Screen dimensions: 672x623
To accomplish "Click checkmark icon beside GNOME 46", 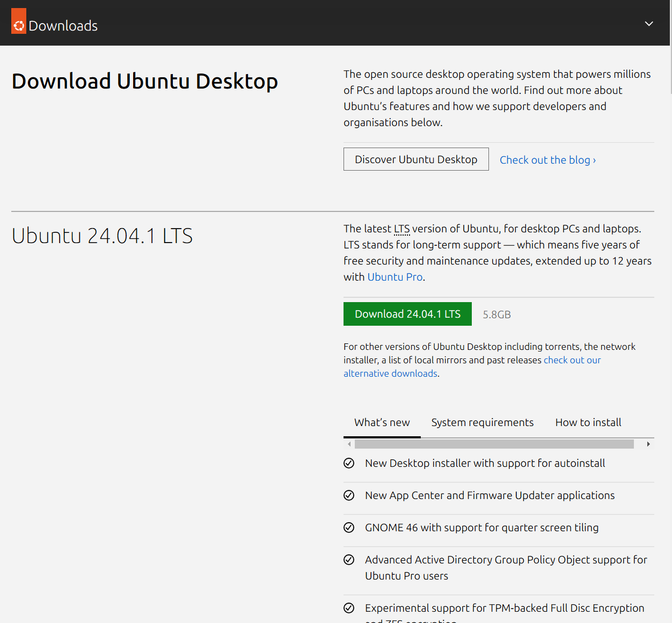I will pos(349,527).
